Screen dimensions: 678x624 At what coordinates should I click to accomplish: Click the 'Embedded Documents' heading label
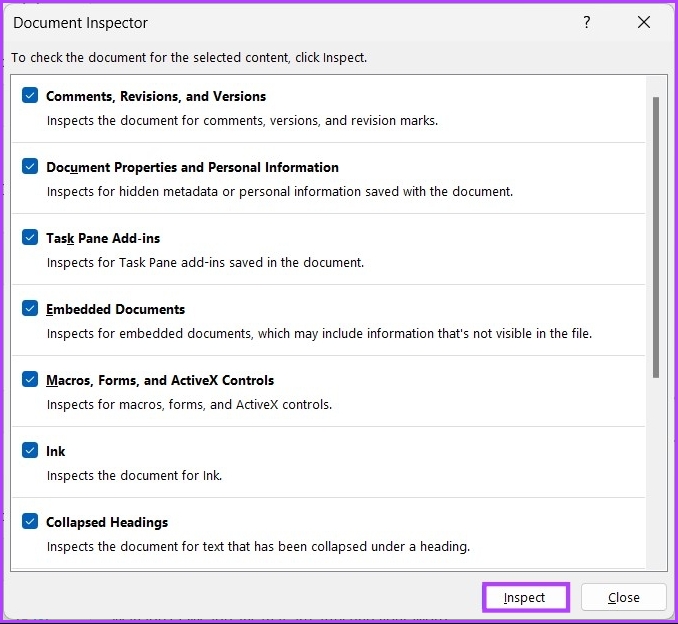pyautogui.click(x=115, y=309)
